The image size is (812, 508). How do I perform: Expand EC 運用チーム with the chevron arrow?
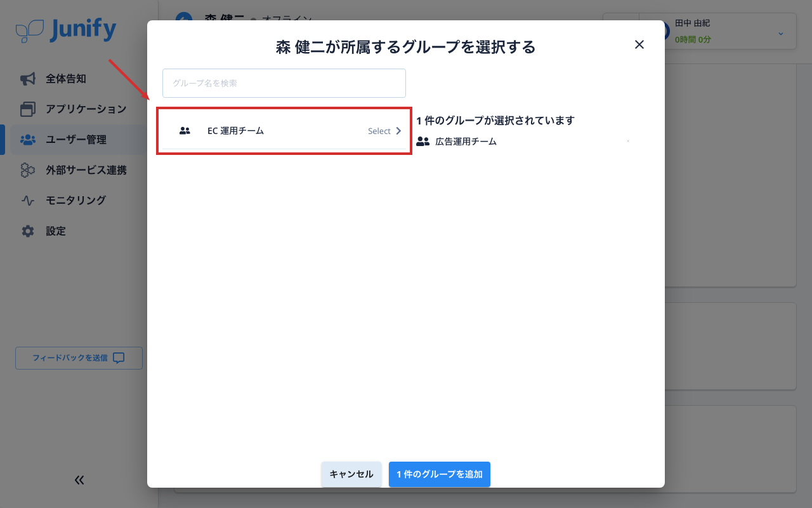[x=398, y=131]
